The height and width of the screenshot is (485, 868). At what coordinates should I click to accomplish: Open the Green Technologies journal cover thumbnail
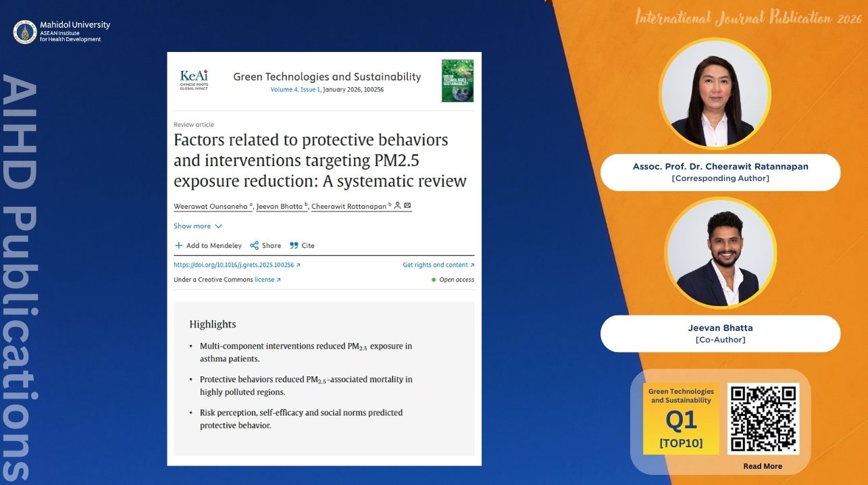457,81
